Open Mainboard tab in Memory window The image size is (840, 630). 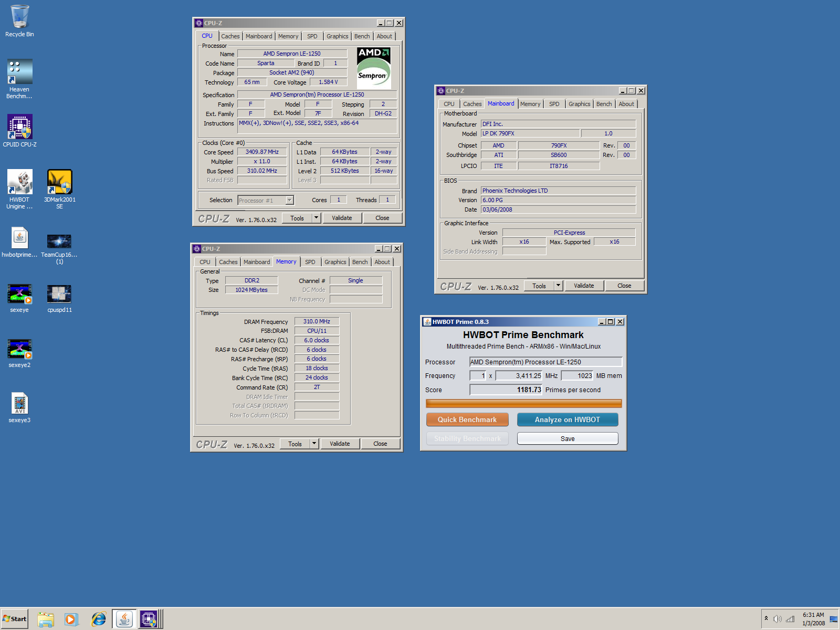click(x=257, y=262)
